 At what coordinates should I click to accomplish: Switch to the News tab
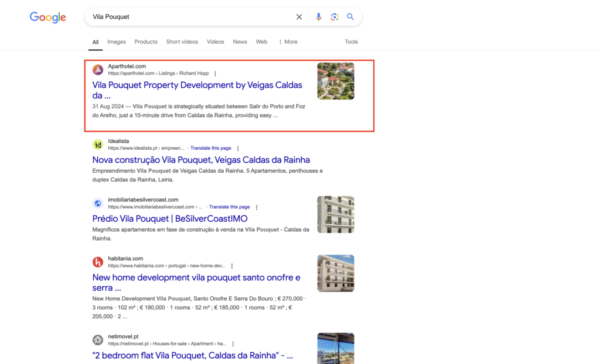(x=240, y=42)
